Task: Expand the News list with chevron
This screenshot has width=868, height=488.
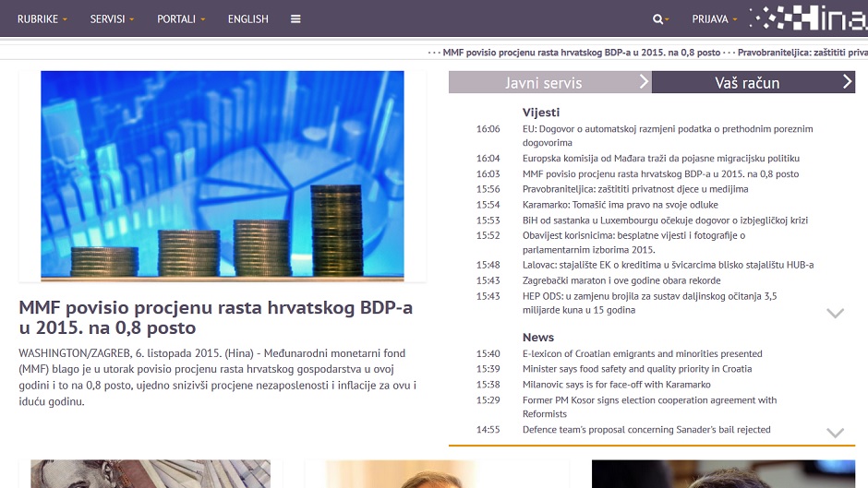Action: 835,432
